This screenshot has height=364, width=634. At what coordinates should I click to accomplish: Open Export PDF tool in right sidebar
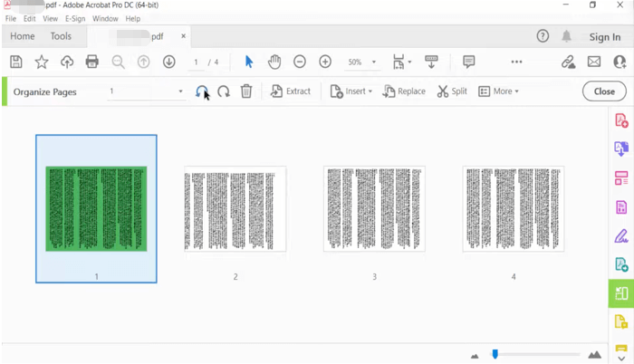coord(621,148)
